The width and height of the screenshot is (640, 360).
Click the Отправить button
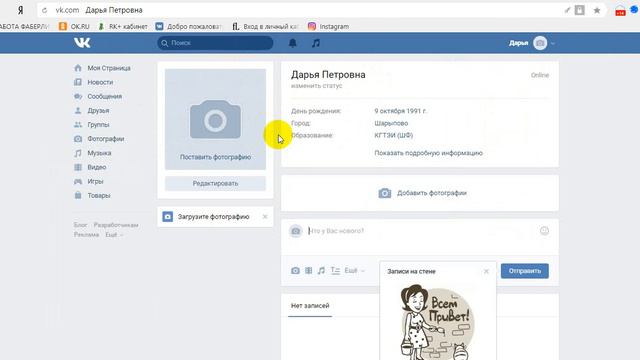pyautogui.click(x=524, y=271)
